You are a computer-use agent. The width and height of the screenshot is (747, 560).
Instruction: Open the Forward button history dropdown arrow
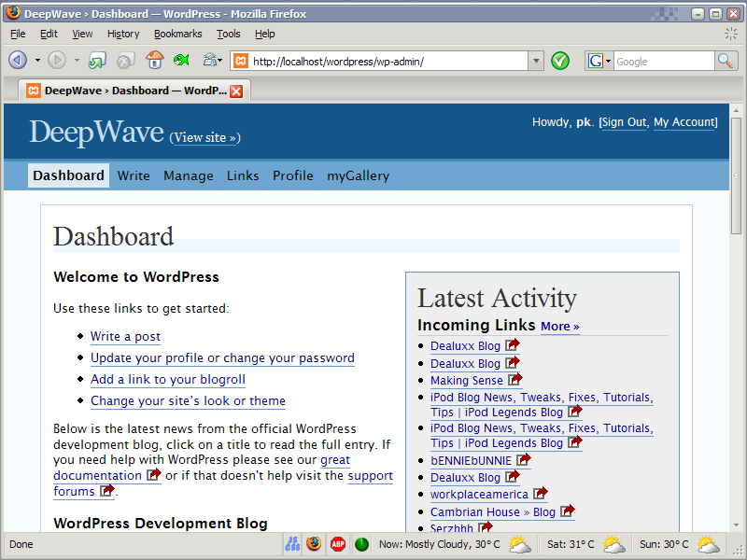coord(77,61)
